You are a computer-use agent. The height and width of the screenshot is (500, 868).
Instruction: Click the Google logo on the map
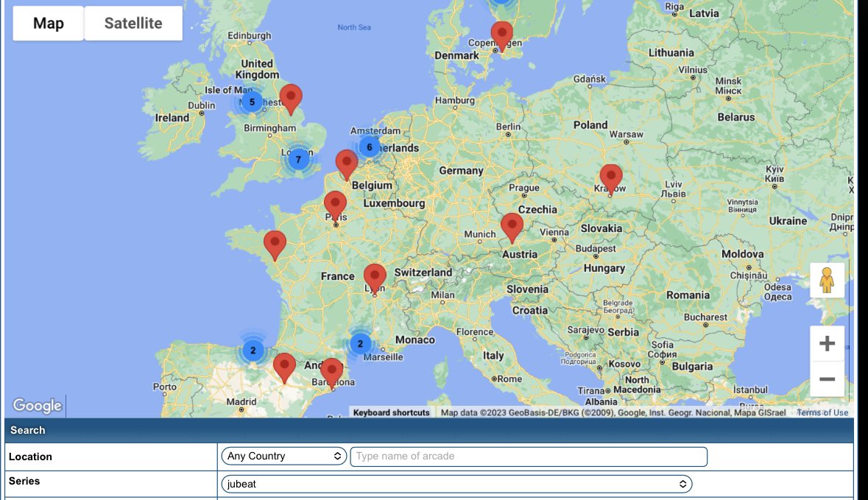point(38,406)
